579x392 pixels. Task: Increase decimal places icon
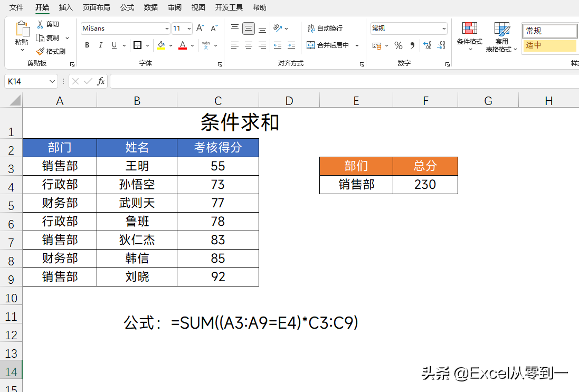point(428,45)
